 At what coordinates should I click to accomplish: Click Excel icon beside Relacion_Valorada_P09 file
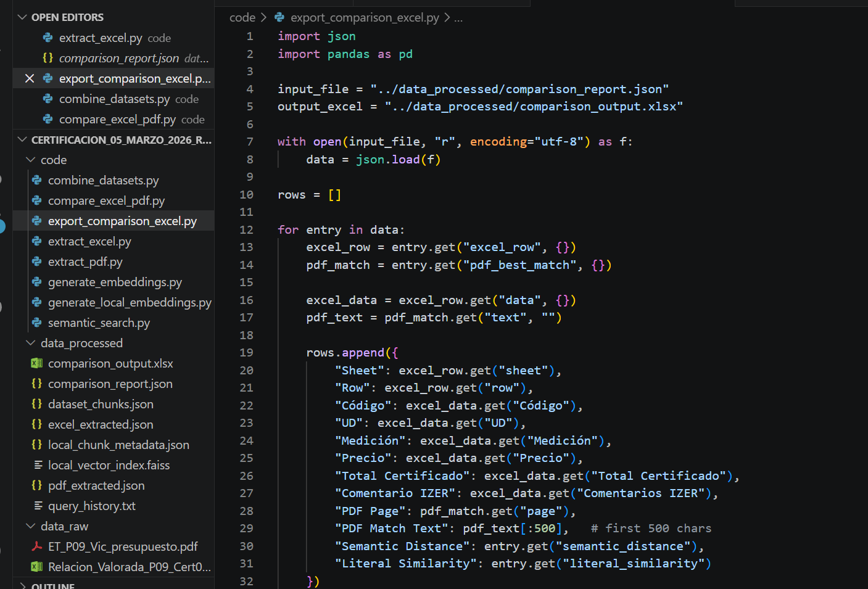point(37,567)
